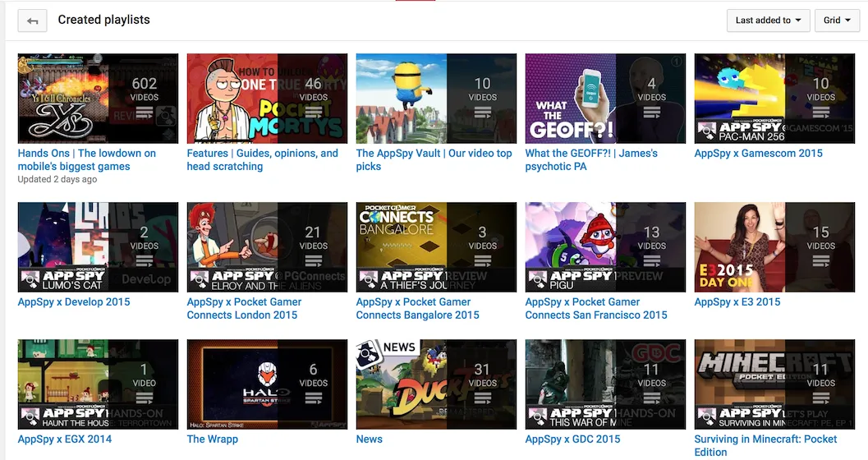The image size is (868, 460).
Task: Open the Hands Ons playlist thumbnail
Action: pos(98,99)
